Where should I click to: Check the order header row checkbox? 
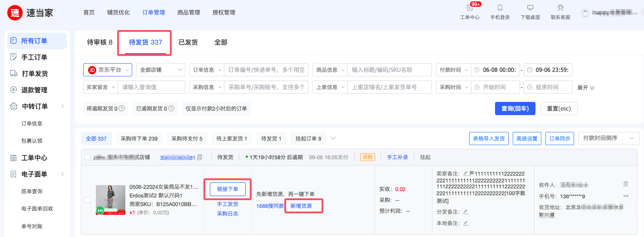tap(87, 157)
